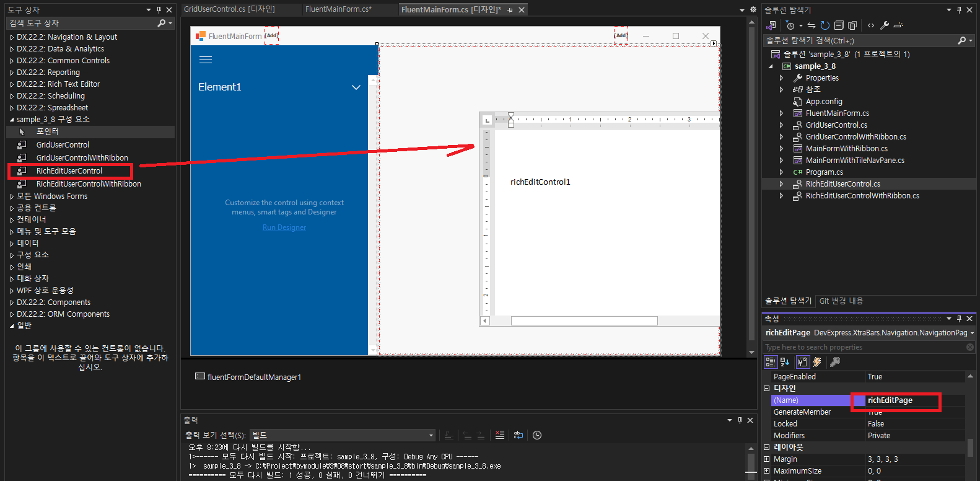
Task: Click search magnifier in Solution Explorer search box
Action: click(962, 40)
